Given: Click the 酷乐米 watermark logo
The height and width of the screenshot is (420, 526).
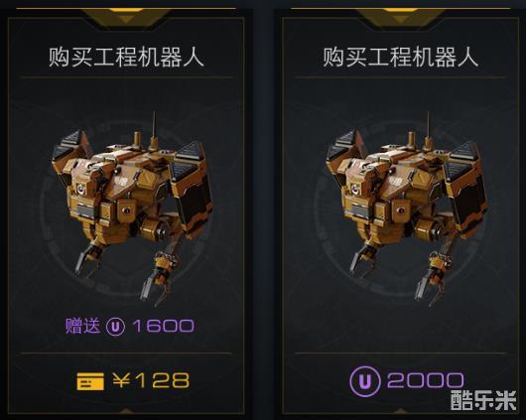Looking at the screenshot, I should click(483, 399).
